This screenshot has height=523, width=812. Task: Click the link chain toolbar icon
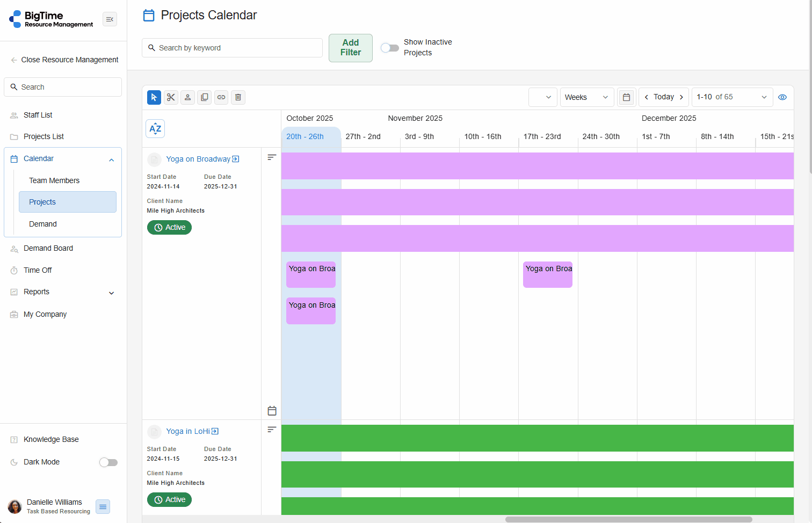[x=221, y=97]
